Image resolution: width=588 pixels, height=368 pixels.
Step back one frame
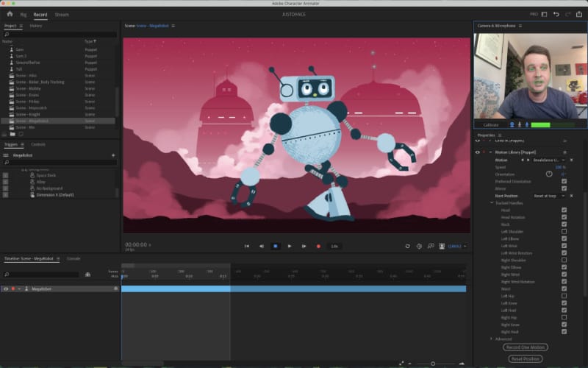pyautogui.click(x=262, y=247)
